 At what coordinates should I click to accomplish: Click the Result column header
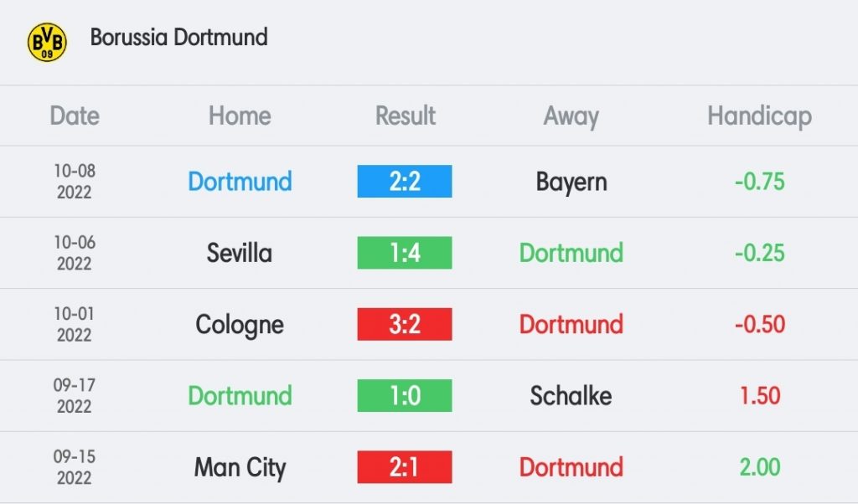pyautogui.click(x=405, y=116)
